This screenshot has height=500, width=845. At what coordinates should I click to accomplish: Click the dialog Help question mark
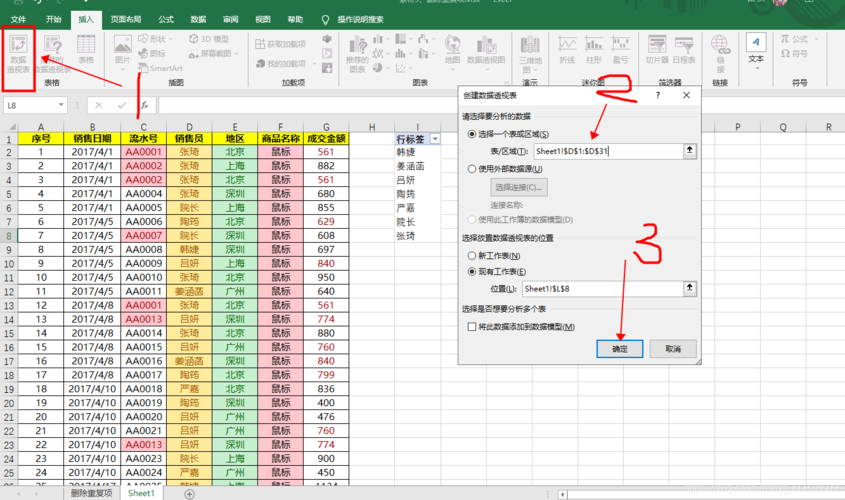click(657, 95)
